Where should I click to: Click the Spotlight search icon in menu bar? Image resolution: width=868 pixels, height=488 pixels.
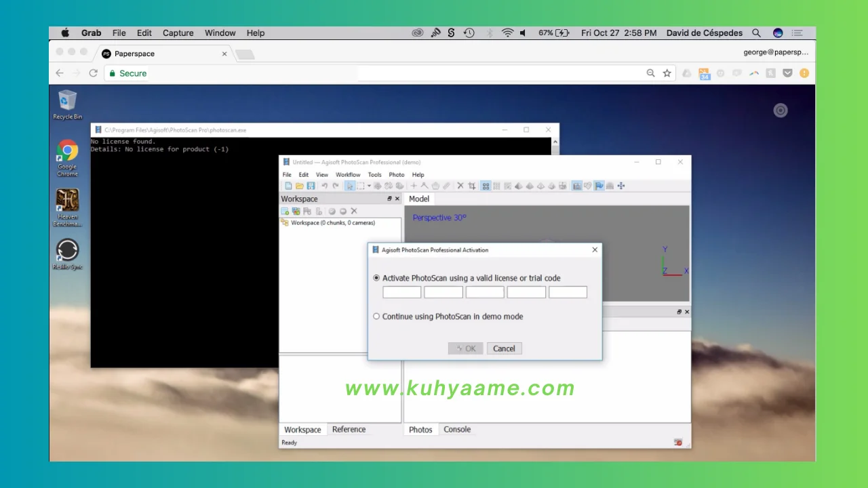(x=756, y=33)
